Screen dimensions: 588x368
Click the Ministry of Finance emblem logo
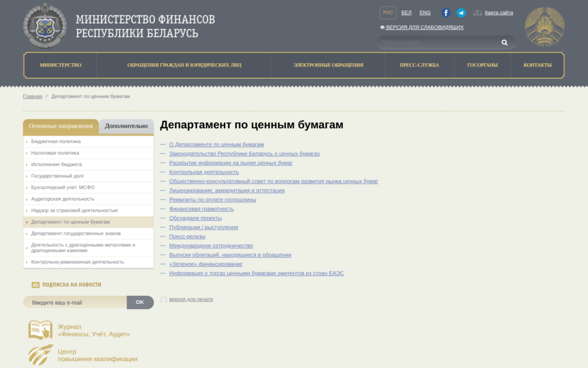45,26
